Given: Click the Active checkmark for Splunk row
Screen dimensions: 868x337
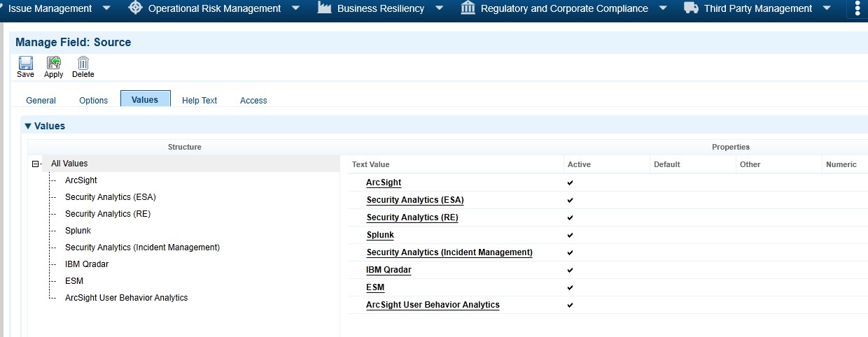Looking at the screenshot, I should [570, 235].
